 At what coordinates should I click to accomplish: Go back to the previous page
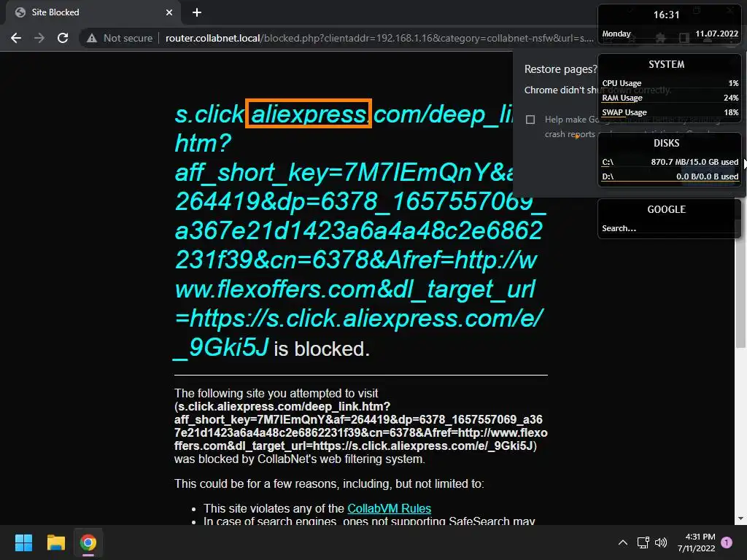[16, 38]
